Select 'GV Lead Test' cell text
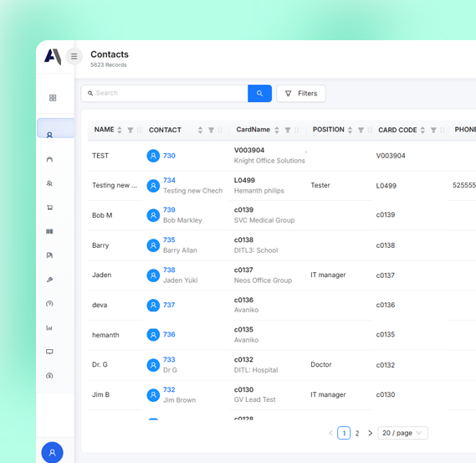 254,399
